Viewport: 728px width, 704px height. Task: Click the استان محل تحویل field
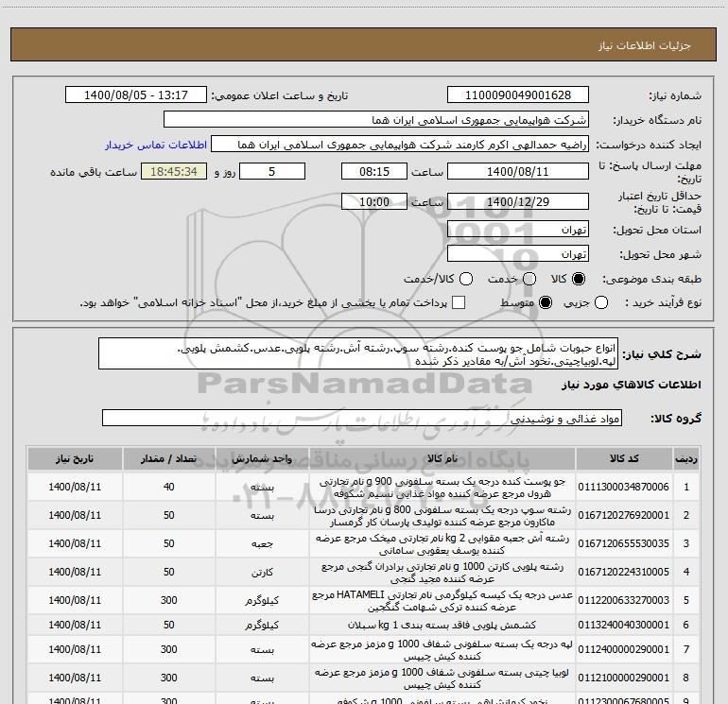pyautogui.click(x=517, y=230)
